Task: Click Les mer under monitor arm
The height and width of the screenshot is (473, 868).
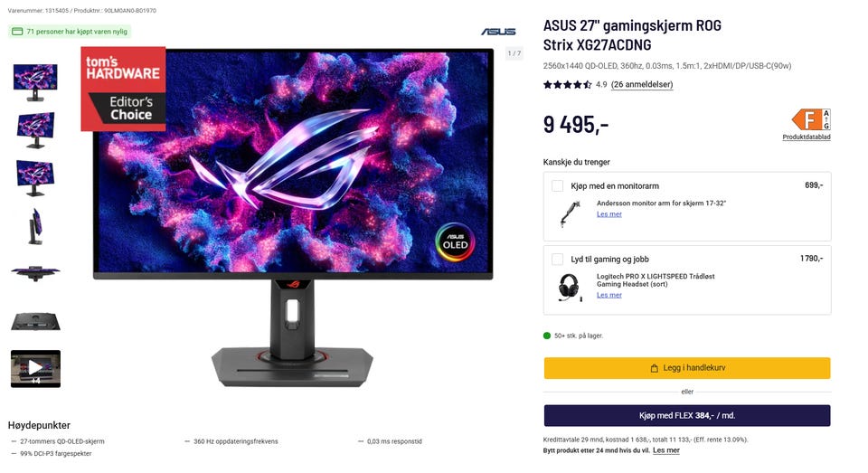Action: coord(609,214)
